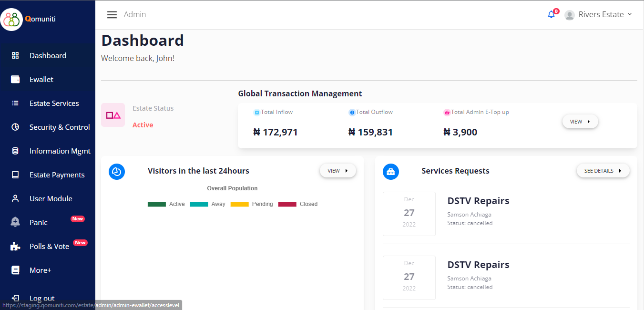Viewport: 644px width, 310px height.
Task: Toggle the Away legend series
Action: point(208,204)
